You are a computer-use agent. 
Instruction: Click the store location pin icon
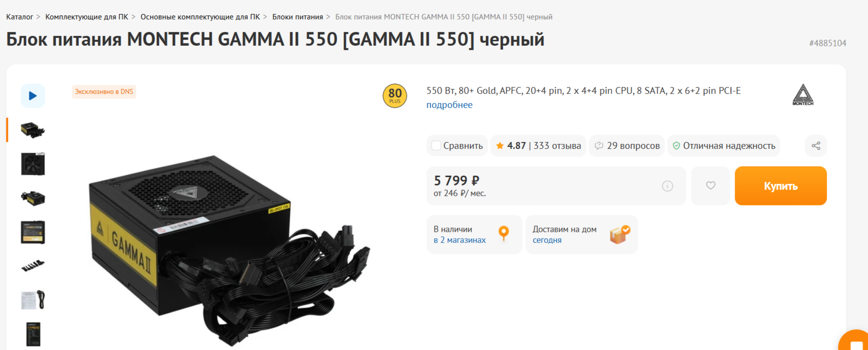504,234
